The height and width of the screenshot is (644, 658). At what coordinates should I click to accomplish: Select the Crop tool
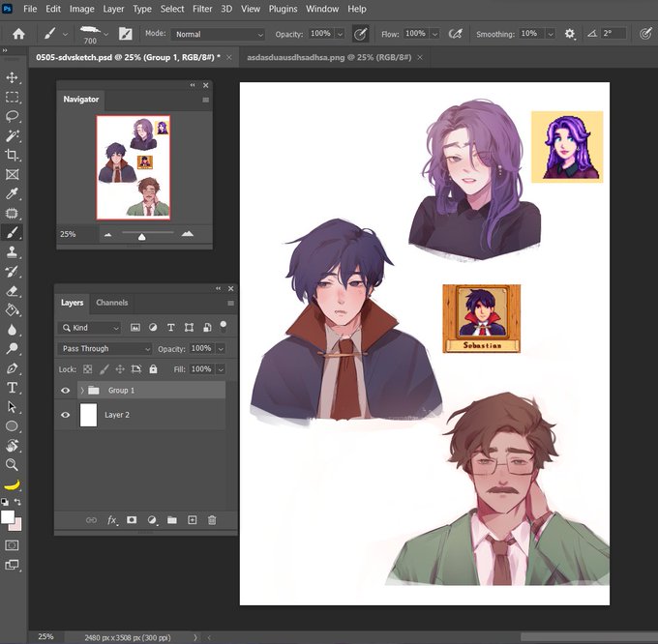pos(12,155)
